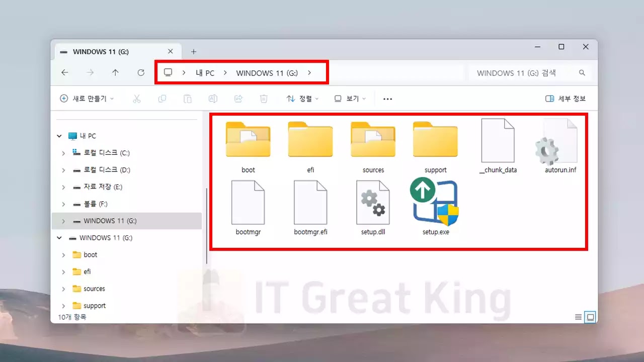
Task: Select 내 PC in the navigation tree
Action: 88,136
